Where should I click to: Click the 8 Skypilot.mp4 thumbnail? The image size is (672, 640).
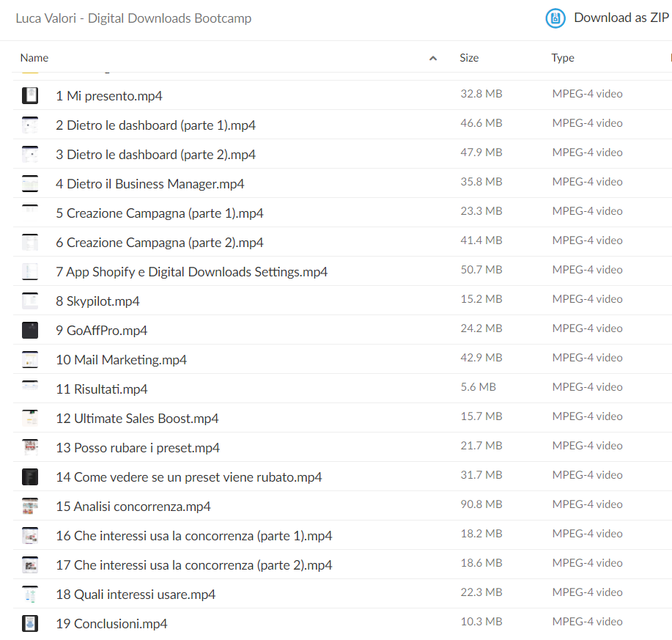pyautogui.click(x=30, y=301)
